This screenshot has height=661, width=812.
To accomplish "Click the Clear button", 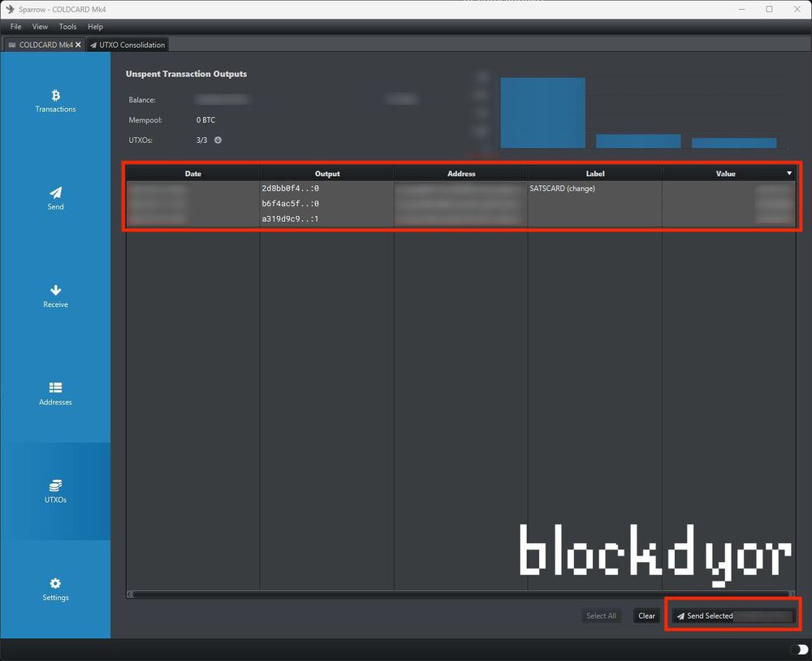I will [646, 616].
